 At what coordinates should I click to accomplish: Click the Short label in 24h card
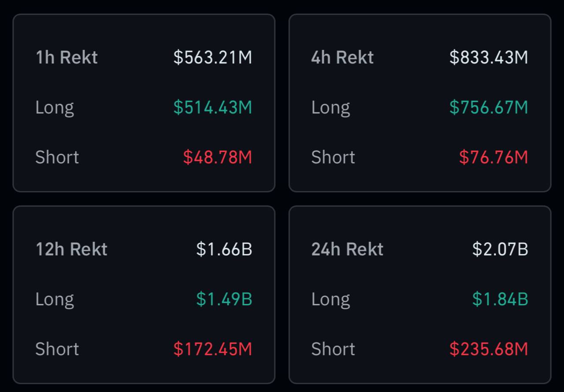333,349
